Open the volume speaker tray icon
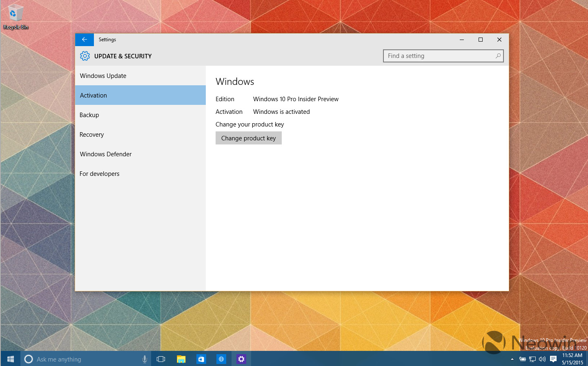The image size is (588, 366). coord(542,359)
